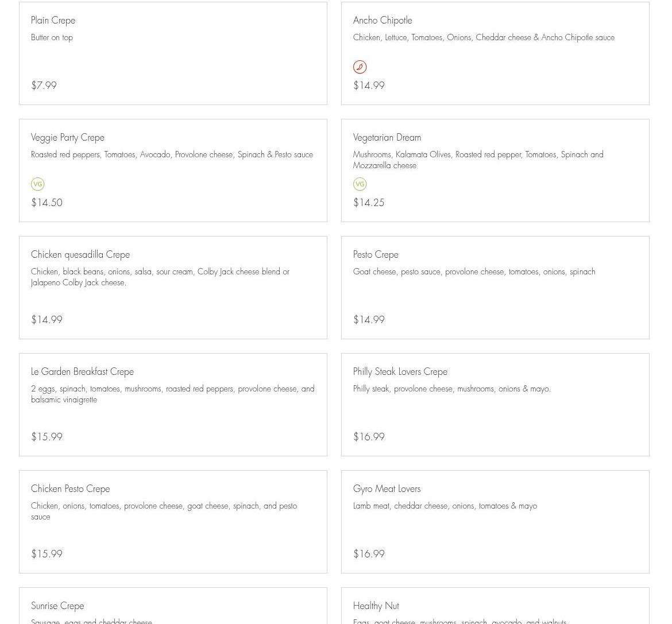Click the VG icon on Veggie Party Crepe

(38, 184)
